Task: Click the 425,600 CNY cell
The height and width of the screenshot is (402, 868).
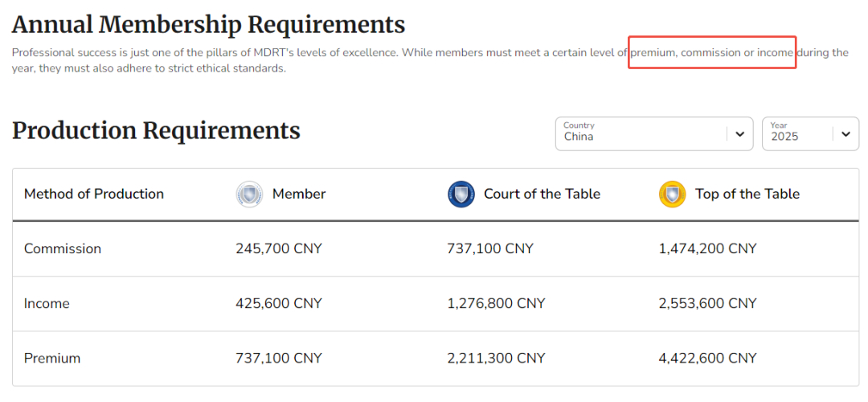Action: (x=278, y=303)
